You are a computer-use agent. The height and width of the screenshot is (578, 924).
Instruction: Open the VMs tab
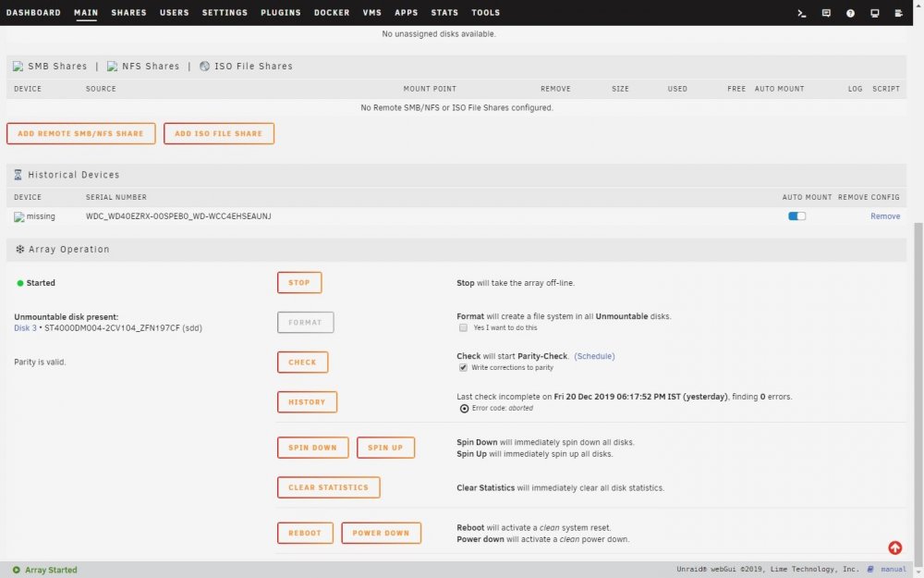372,12
